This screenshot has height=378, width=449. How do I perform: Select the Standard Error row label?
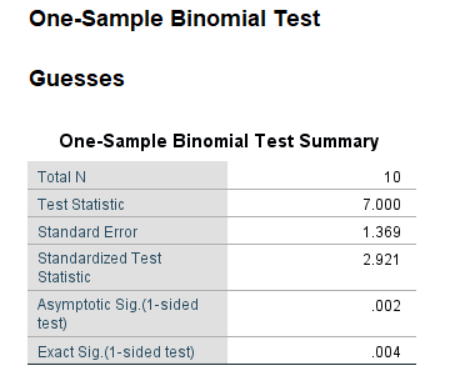88,232
